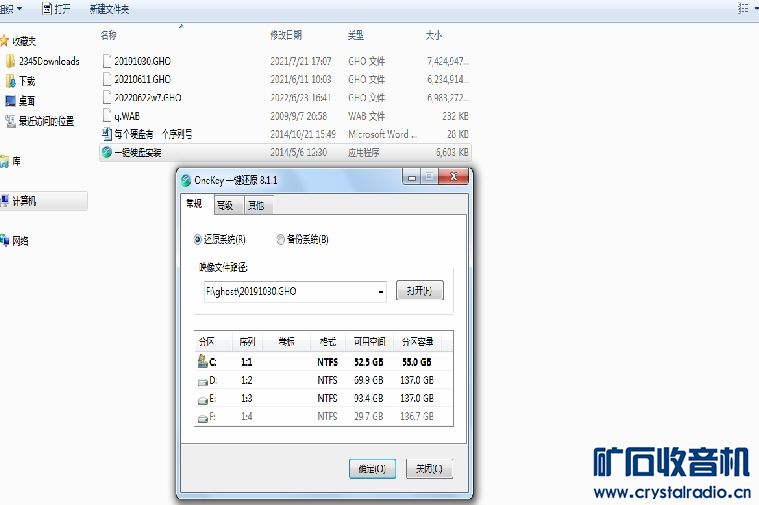Image resolution: width=759 pixels, height=505 pixels.
Task: Click the 格式 column header in partition table
Action: (x=328, y=341)
